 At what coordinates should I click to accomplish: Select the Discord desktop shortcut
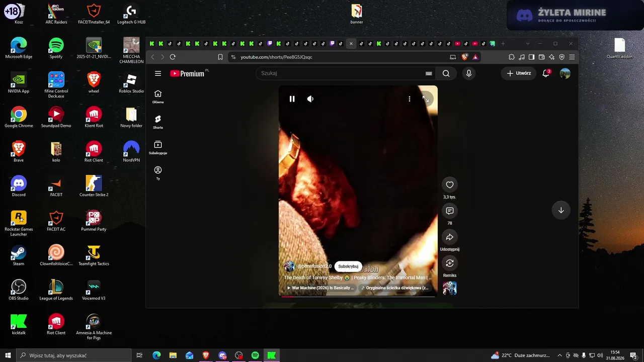(x=19, y=186)
